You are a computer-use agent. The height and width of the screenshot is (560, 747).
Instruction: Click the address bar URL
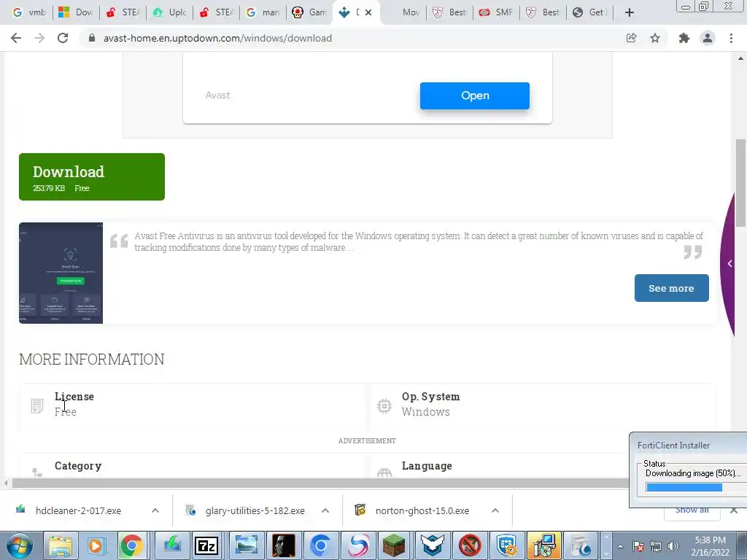coord(217,38)
